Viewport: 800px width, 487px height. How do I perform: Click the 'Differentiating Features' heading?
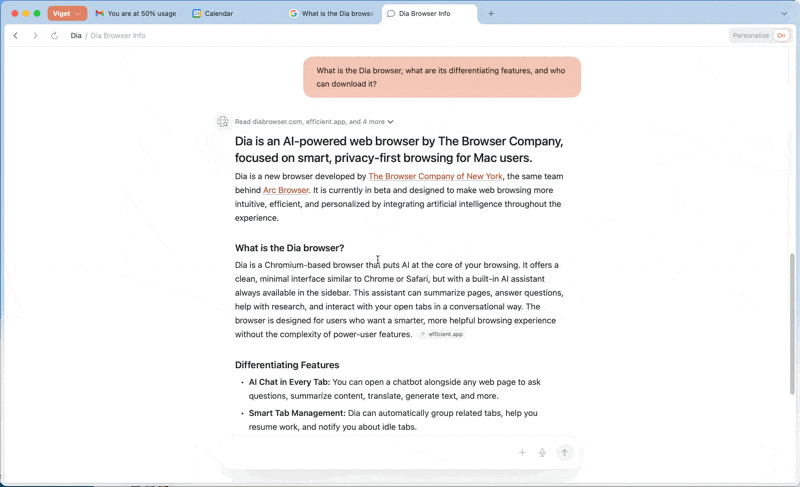(287, 365)
